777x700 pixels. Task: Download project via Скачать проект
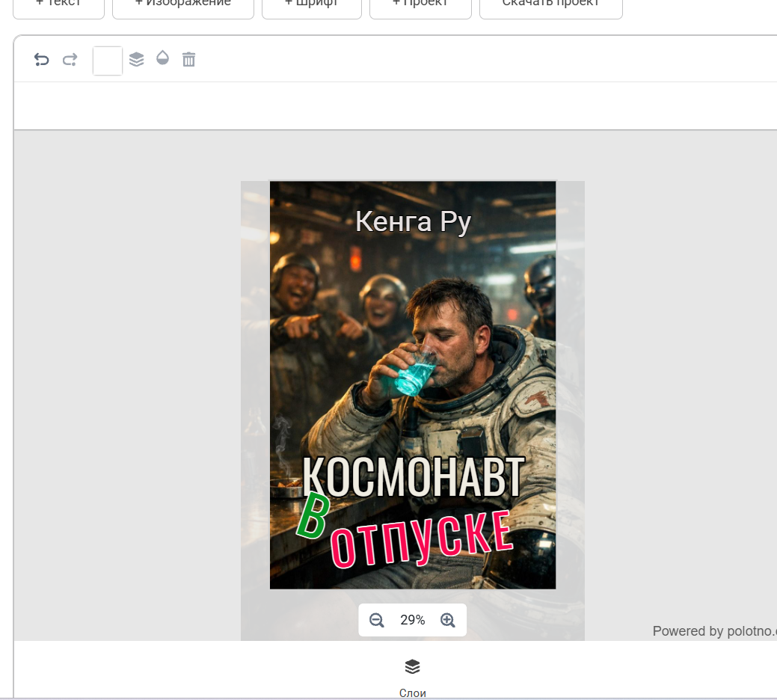(551, 6)
